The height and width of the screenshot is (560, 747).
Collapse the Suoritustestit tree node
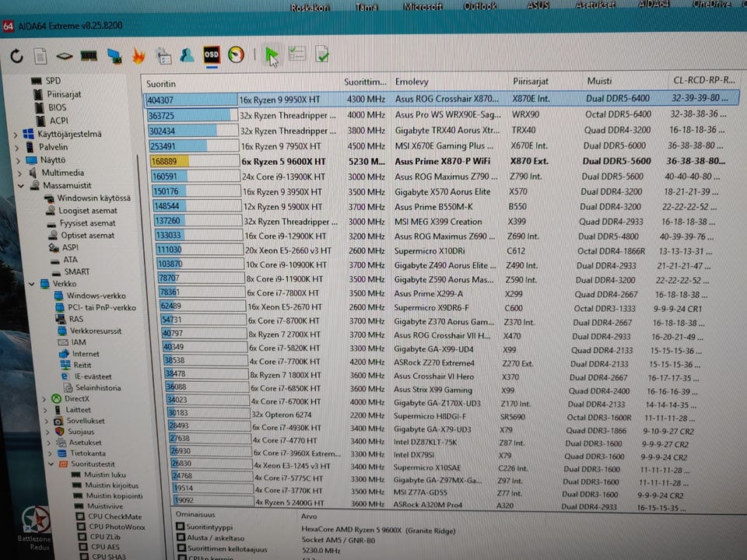pyautogui.click(x=51, y=464)
